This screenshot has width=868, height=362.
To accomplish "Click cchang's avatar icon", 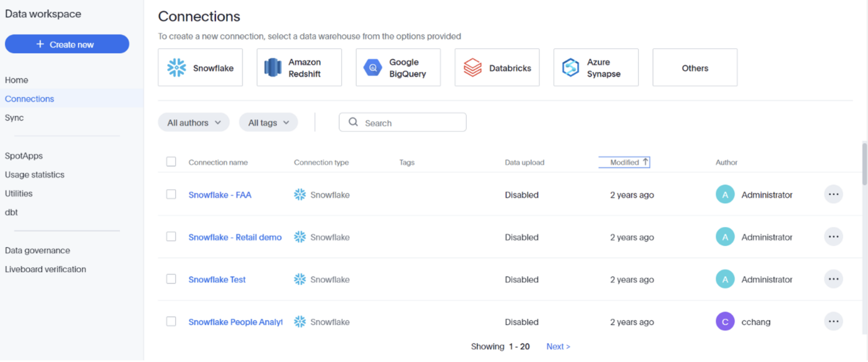I will (x=724, y=321).
